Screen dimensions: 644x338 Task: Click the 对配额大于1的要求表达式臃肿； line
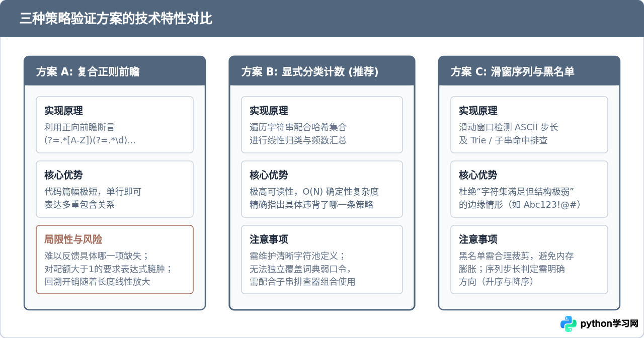pos(109,269)
